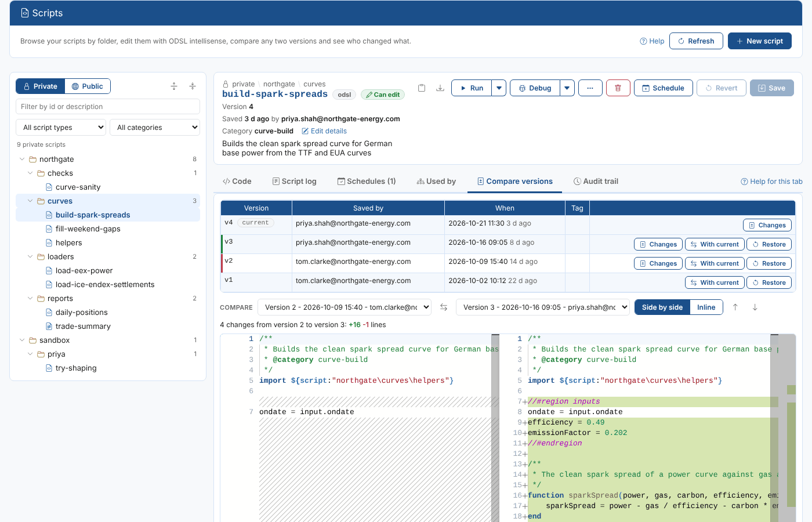Click the Filter by id or description field

coord(108,107)
